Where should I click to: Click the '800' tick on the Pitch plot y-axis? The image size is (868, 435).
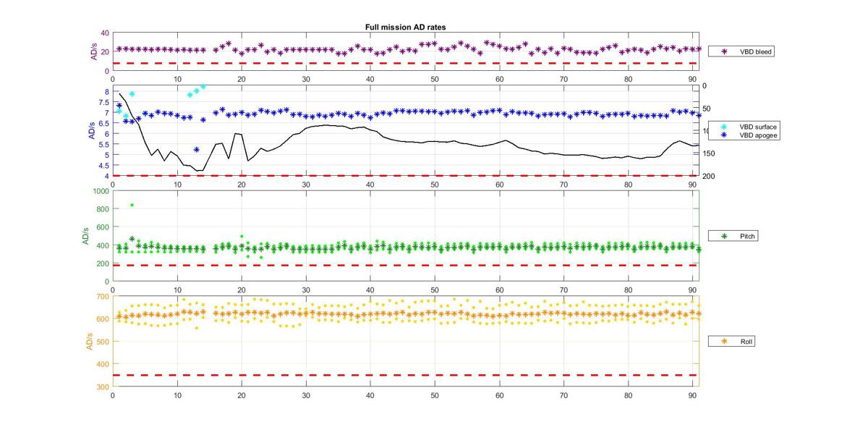pos(103,208)
